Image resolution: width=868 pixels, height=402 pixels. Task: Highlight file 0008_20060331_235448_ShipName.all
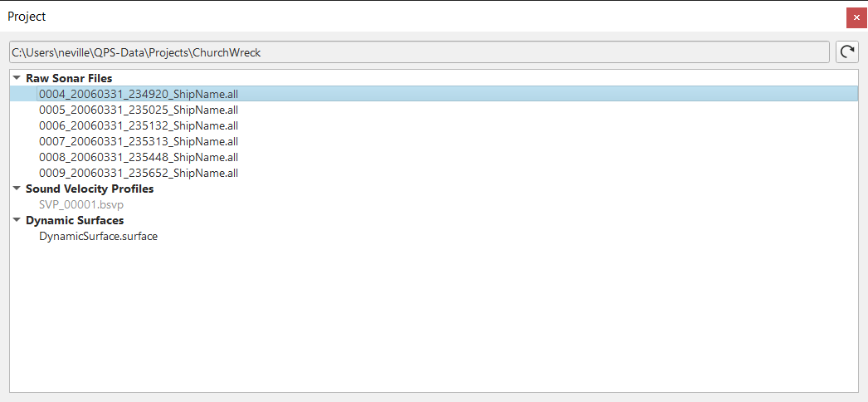(139, 157)
